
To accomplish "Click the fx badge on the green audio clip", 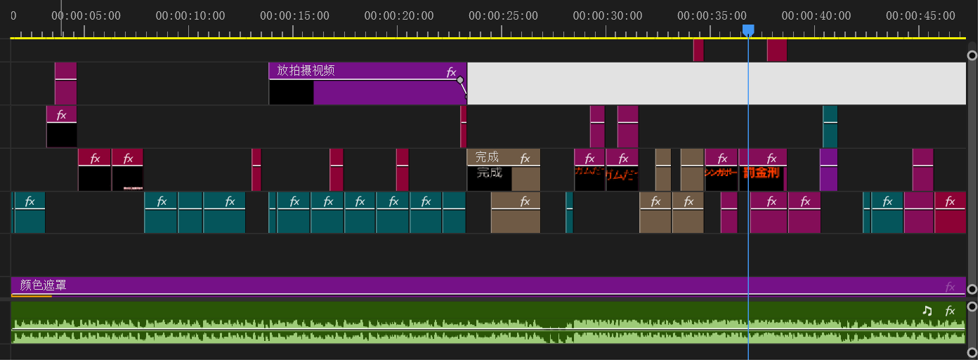I will [x=950, y=311].
